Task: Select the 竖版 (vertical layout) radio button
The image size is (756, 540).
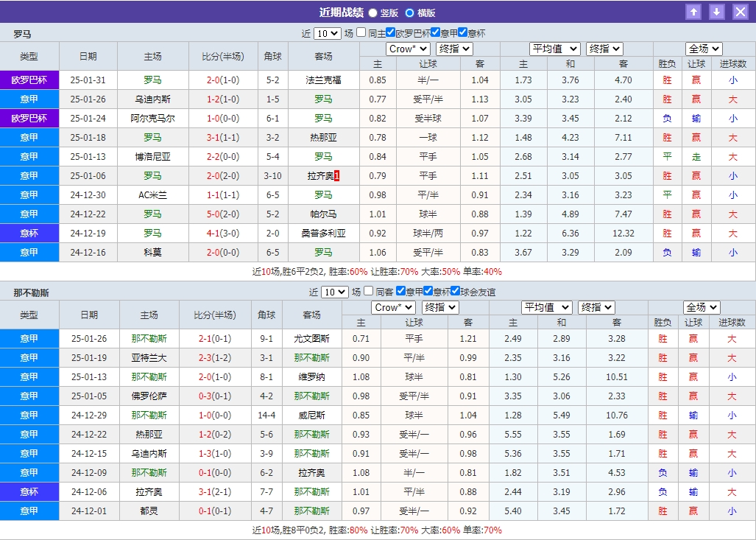Action: pyautogui.click(x=373, y=13)
